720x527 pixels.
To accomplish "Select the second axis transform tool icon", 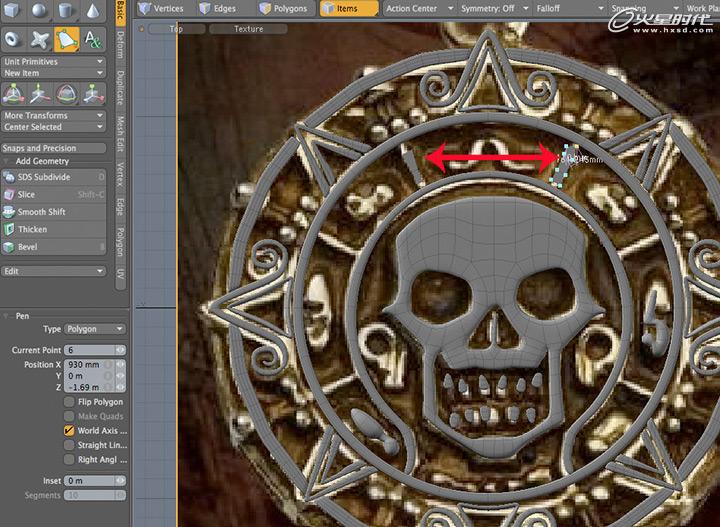I will [40, 94].
